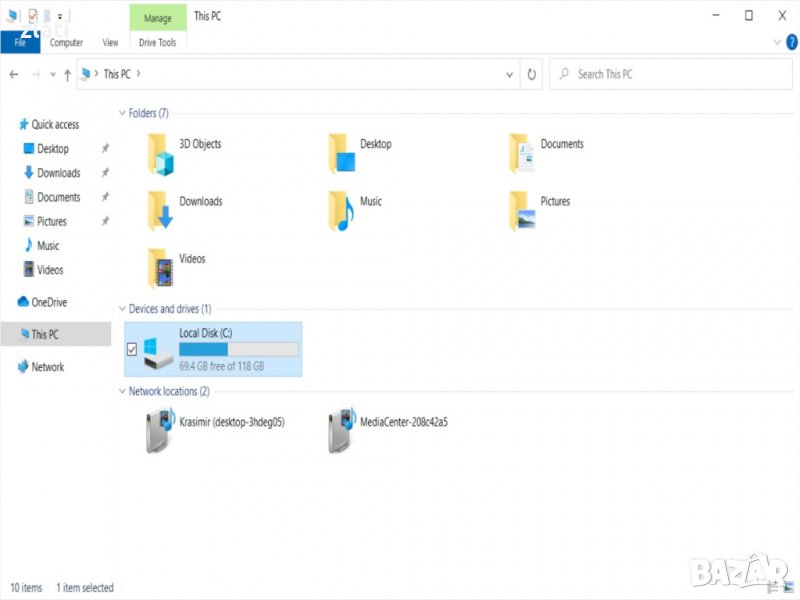
Task: Open the Pictures folder icon
Action: coord(522,211)
